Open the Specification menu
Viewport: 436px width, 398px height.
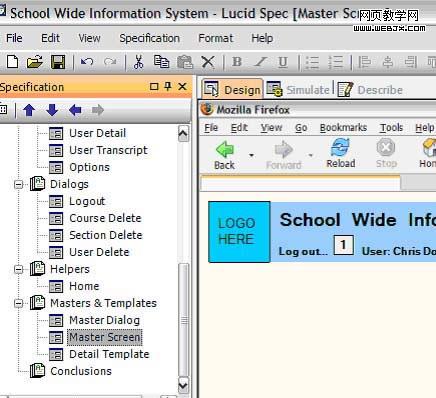(150, 38)
